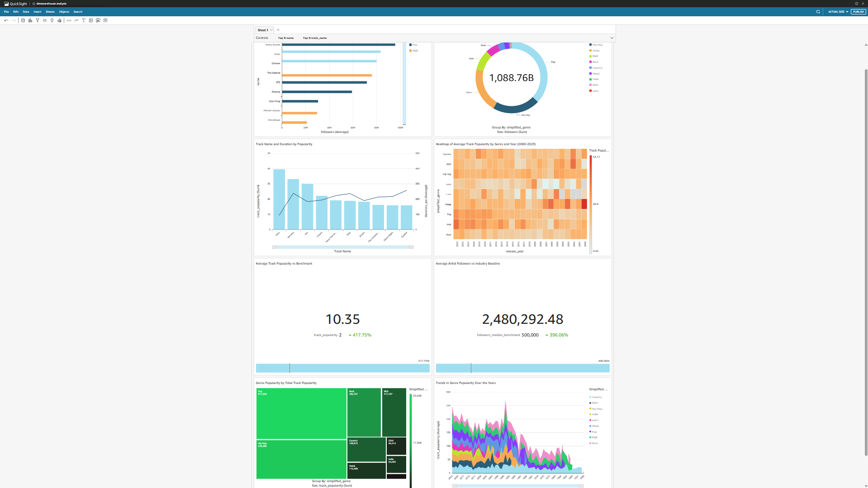Open the parameters sliders icon

pyautogui.click(x=45, y=20)
